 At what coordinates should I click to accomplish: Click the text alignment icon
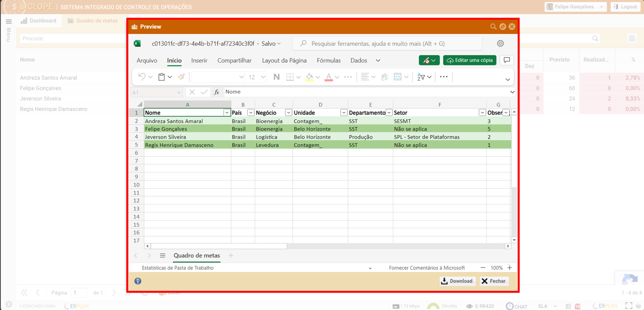pos(365,77)
